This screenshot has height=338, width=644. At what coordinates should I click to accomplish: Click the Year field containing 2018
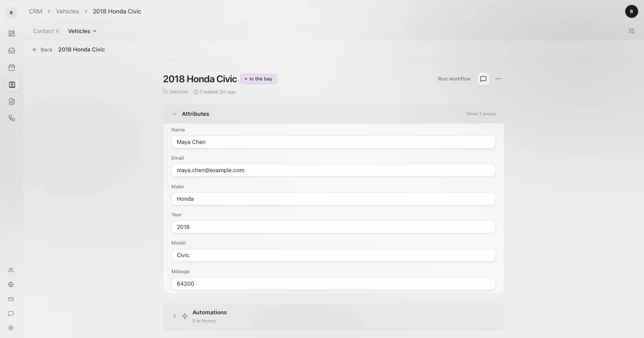[333, 227]
